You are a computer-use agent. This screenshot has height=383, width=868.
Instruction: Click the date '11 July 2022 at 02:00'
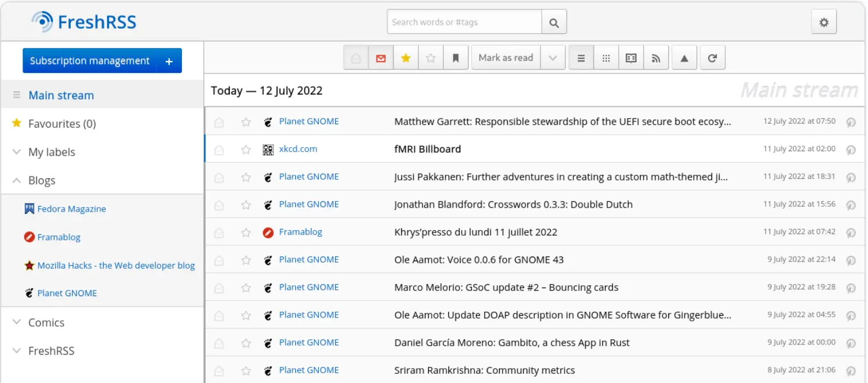pyautogui.click(x=800, y=149)
